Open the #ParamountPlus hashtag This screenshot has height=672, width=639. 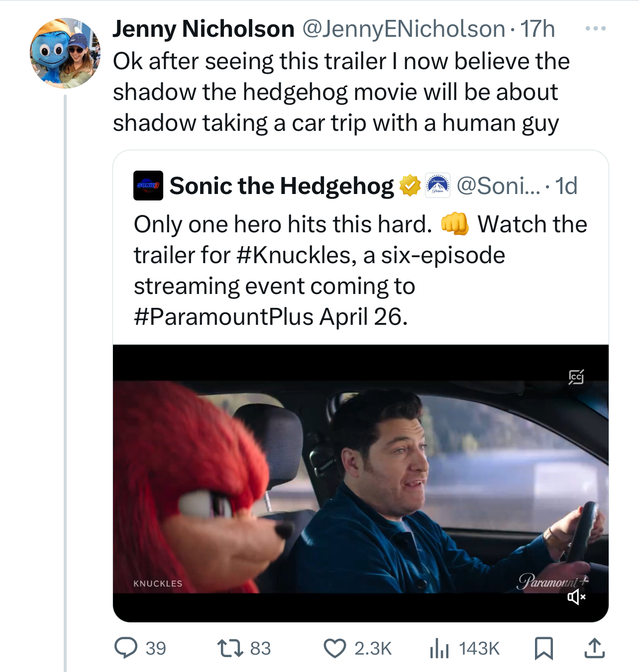click(224, 317)
